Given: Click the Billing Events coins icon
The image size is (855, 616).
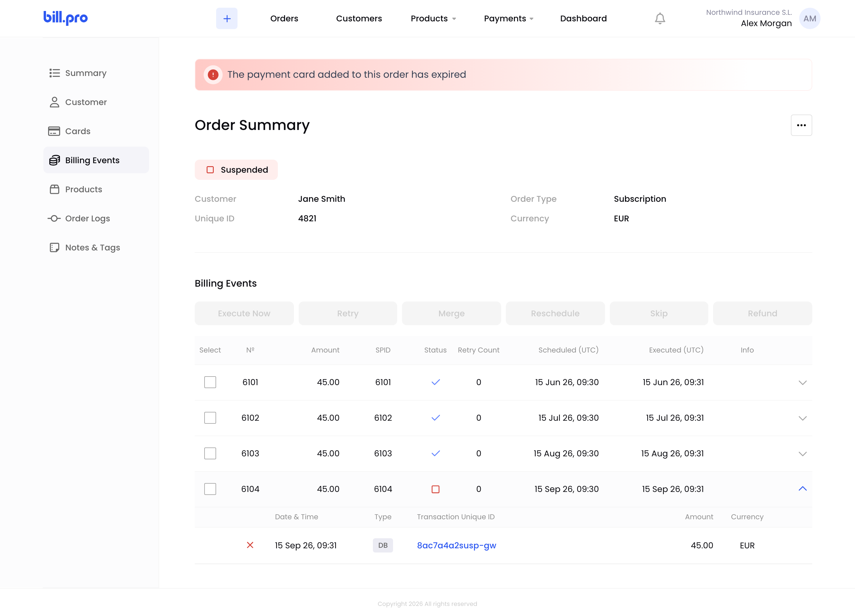Looking at the screenshot, I should click(55, 160).
